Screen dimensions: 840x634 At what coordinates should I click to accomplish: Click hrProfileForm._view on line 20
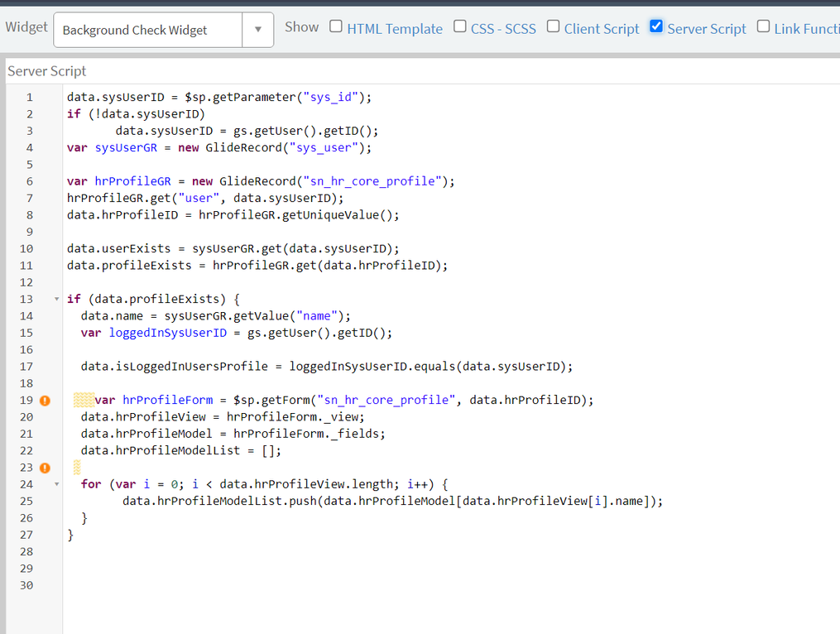(x=295, y=417)
